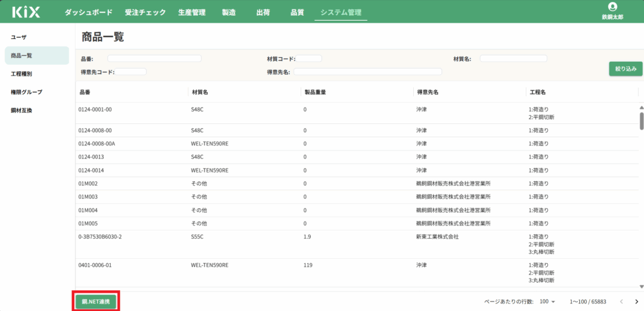Select row 01M002
The width and height of the screenshot is (644, 311).
click(357, 183)
